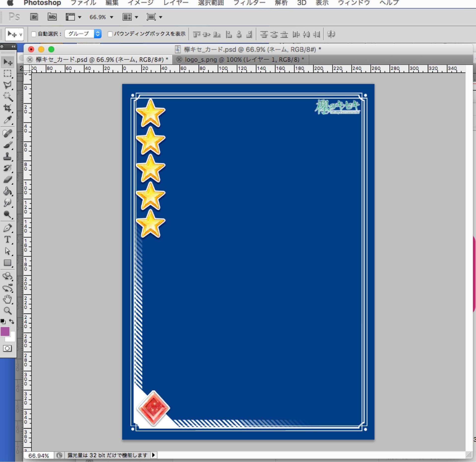Open the フィルター menu
476x462 pixels.
[249, 3]
